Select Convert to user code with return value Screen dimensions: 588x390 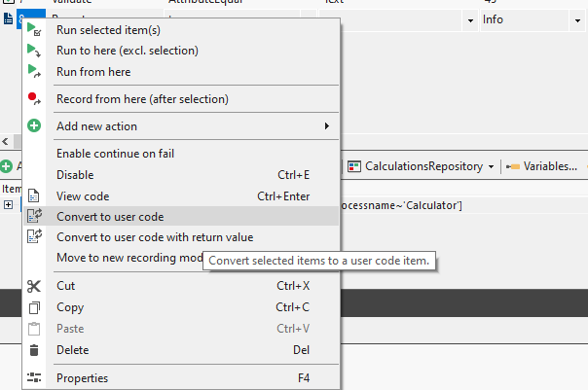154,237
